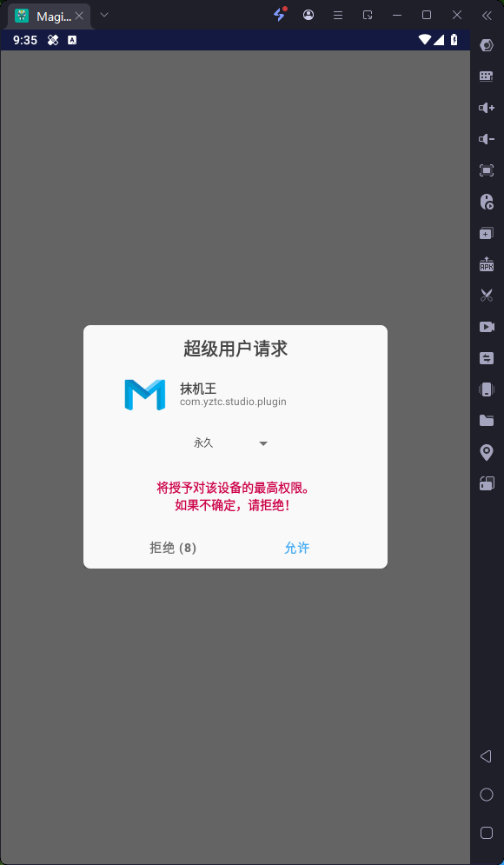Viewport: 504px width, 865px height.
Task: Open the virtual location pin icon
Action: pyautogui.click(x=487, y=453)
